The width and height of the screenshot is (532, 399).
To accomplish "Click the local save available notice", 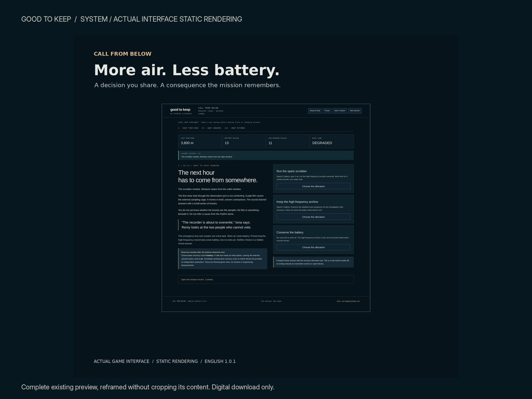I will (219, 122).
